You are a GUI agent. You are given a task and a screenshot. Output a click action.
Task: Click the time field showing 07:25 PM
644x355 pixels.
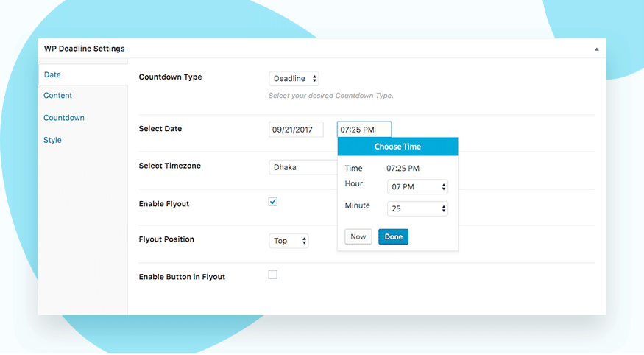pyautogui.click(x=364, y=130)
